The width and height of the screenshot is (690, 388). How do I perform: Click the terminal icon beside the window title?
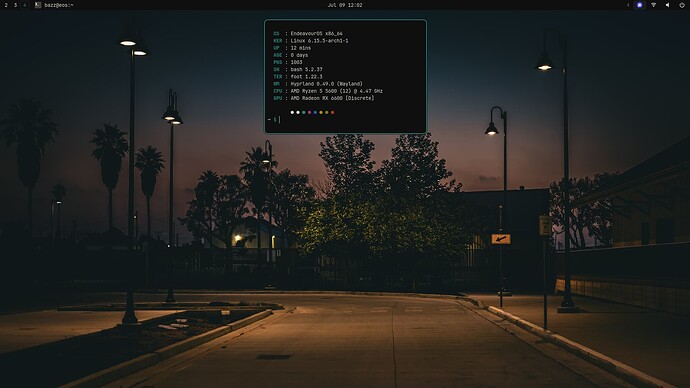38,5
